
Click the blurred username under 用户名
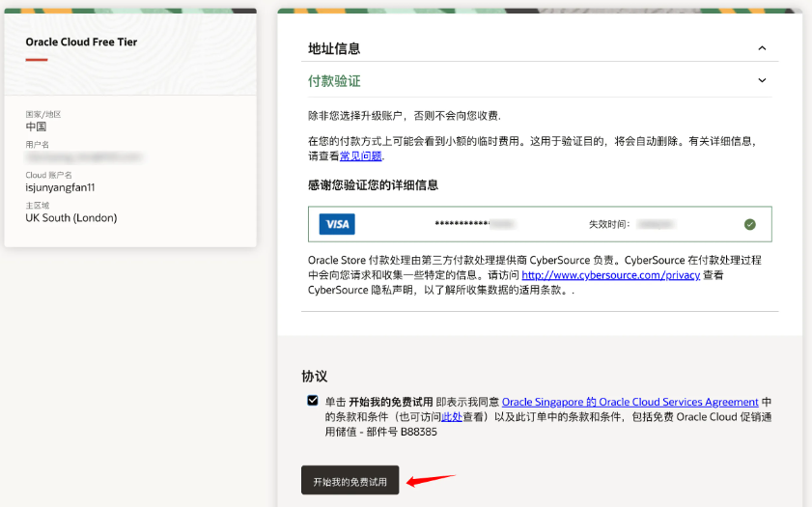pos(83,155)
